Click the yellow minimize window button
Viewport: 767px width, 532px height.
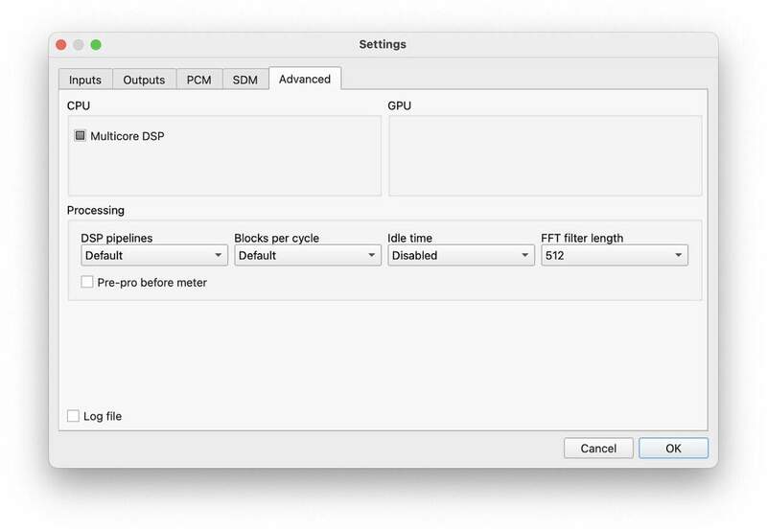click(x=79, y=45)
